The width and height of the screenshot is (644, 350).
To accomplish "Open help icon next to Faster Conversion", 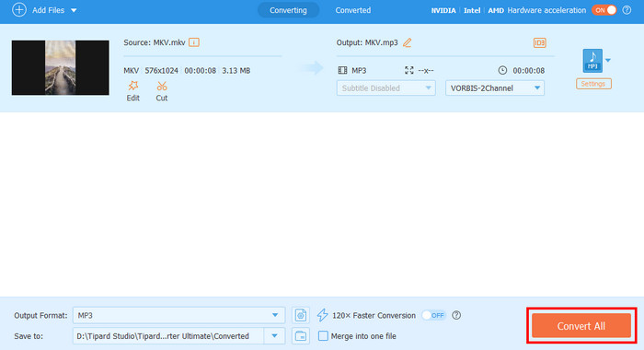I will pos(456,315).
